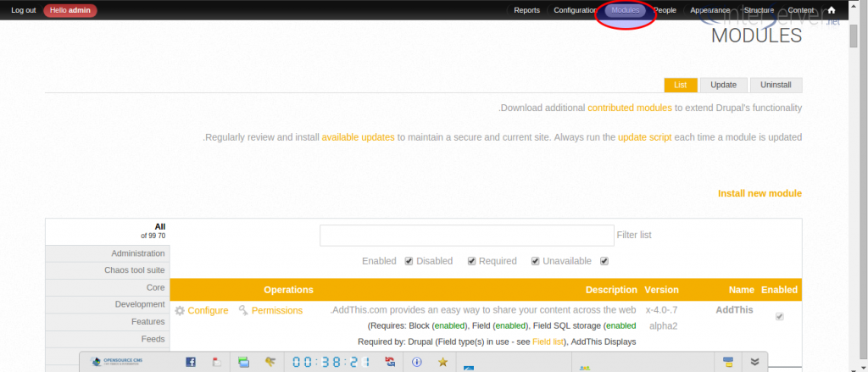The image size is (868, 372).
Task: Click the yellow key icon in the bottom toolbar
Action: pos(270,362)
